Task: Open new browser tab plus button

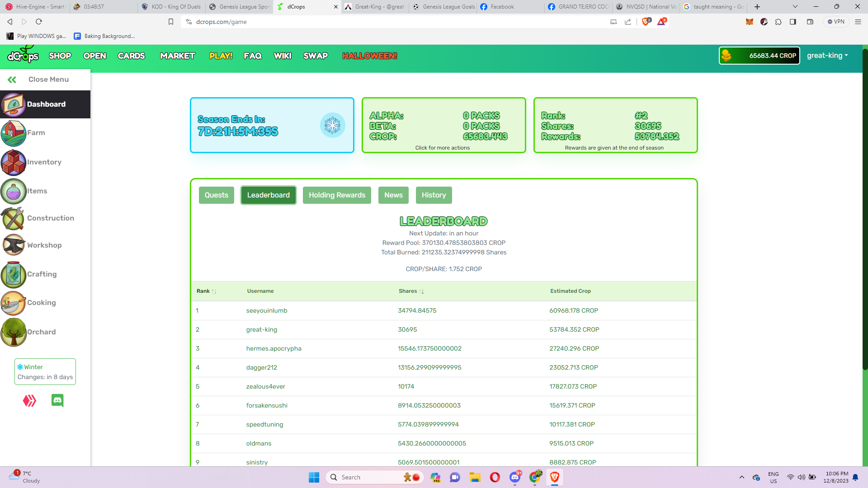Action: point(757,7)
